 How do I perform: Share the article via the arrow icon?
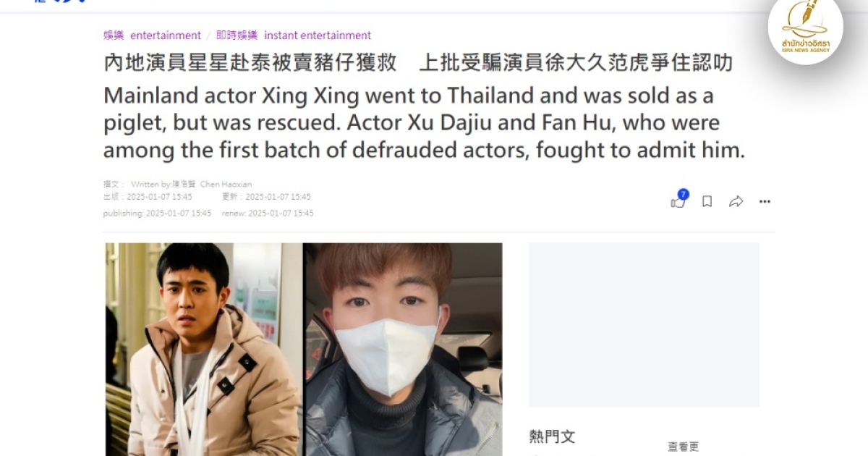pyautogui.click(x=736, y=201)
